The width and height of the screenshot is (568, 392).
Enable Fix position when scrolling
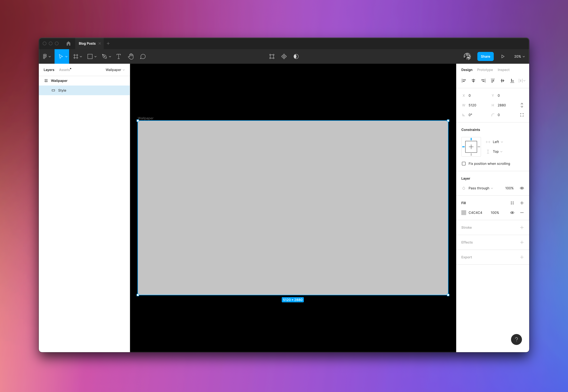click(x=464, y=163)
